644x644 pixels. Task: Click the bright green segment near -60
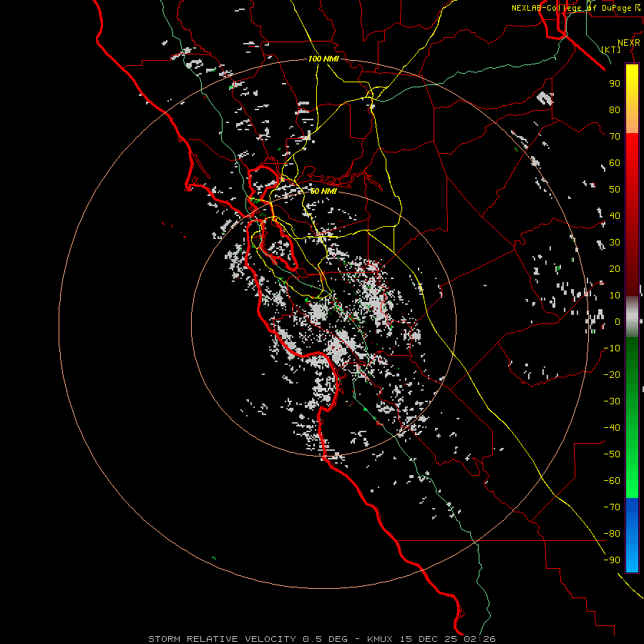(632, 481)
